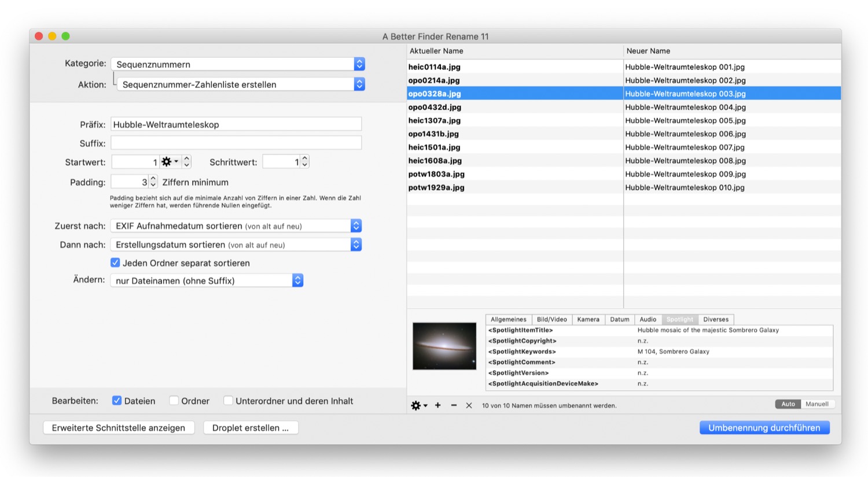Click the Startwert number field
This screenshot has width=868, height=477.
coord(135,162)
